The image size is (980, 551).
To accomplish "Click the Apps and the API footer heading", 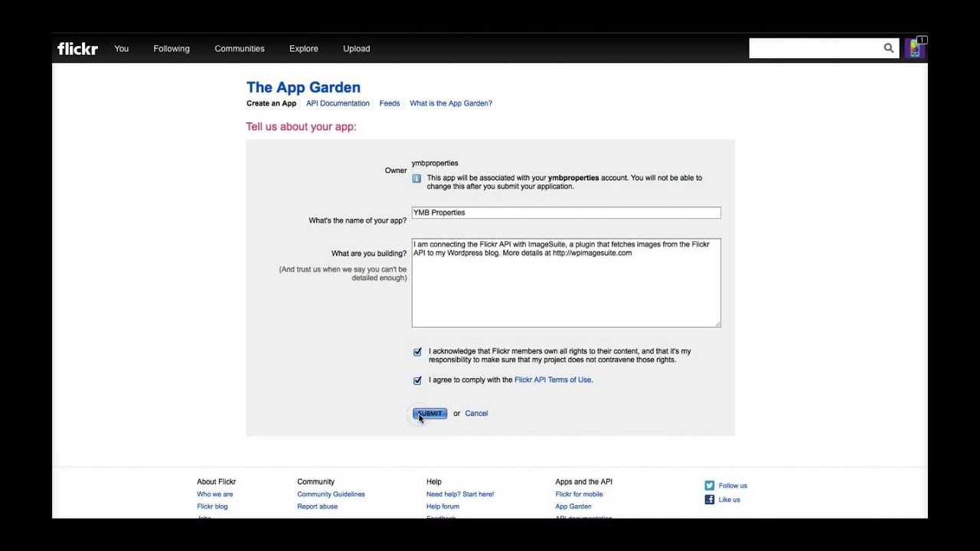I will 583,481.
